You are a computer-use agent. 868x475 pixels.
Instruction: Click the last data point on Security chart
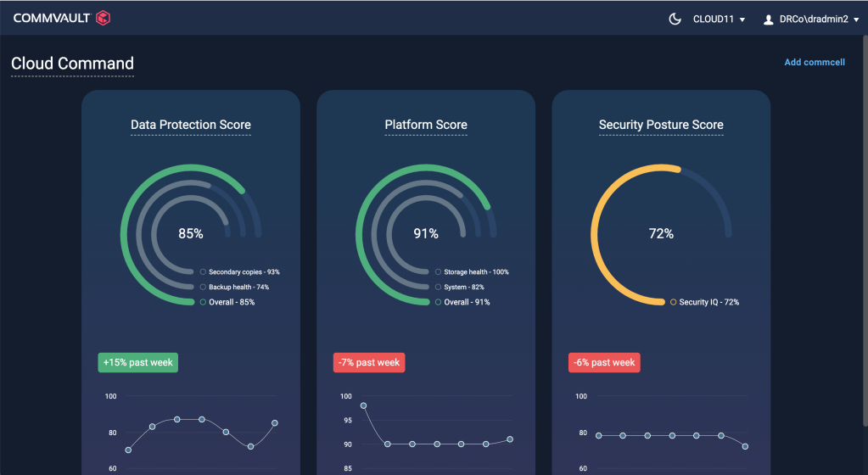pyautogui.click(x=745, y=446)
